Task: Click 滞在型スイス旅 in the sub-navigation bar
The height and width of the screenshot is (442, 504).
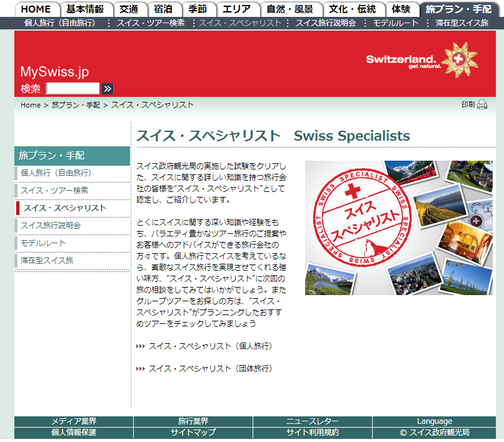Action: [462, 23]
